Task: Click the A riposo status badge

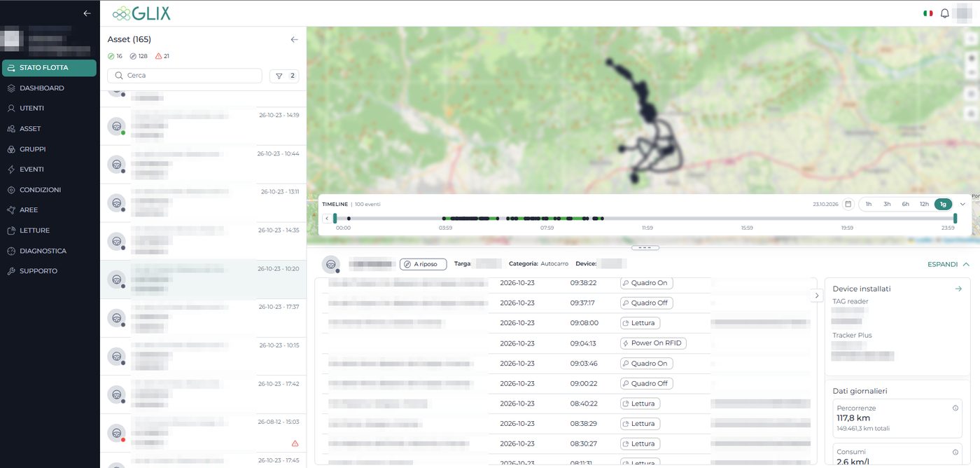Action: pyautogui.click(x=423, y=264)
